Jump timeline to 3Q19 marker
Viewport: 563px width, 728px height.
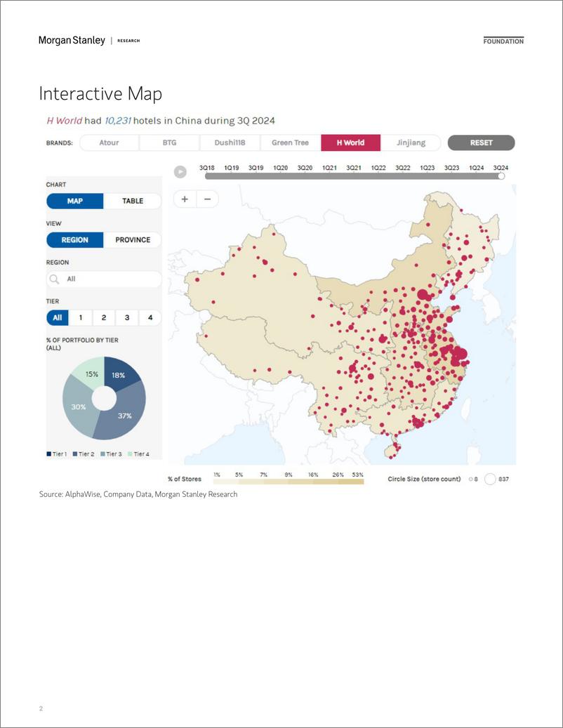[256, 168]
